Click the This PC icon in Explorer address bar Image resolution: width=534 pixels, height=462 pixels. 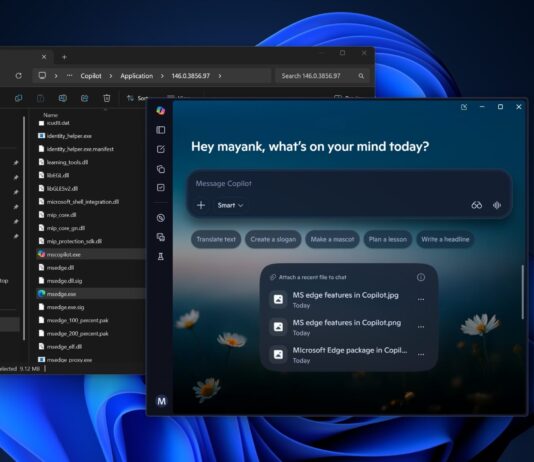pyautogui.click(x=42, y=75)
